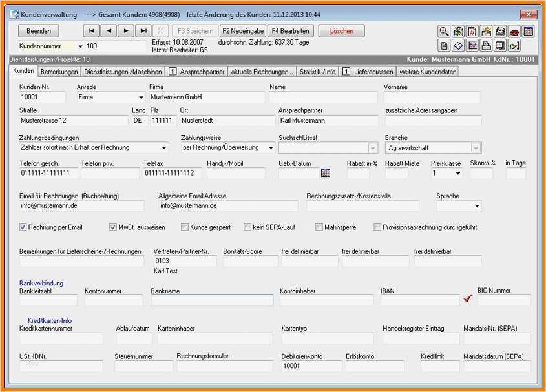
Task: Click the red IBAN validation checkmark
Action: point(468,299)
